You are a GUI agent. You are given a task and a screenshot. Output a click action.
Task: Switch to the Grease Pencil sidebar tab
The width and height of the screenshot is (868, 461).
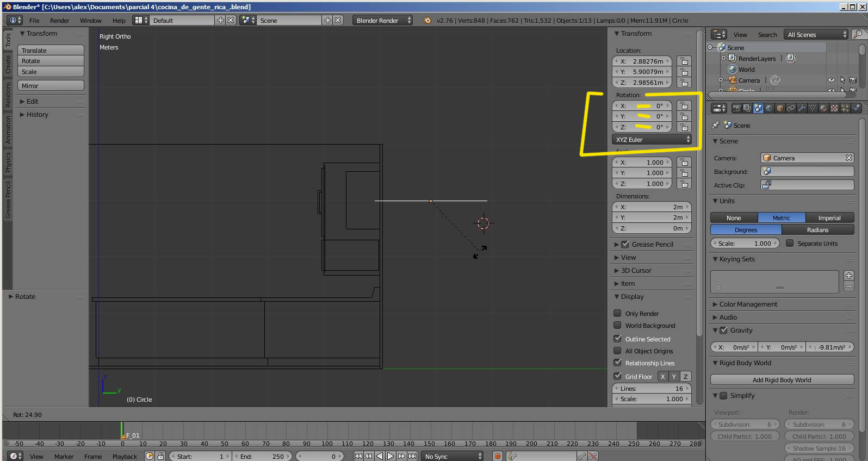pyautogui.click(x=8, y=200)
